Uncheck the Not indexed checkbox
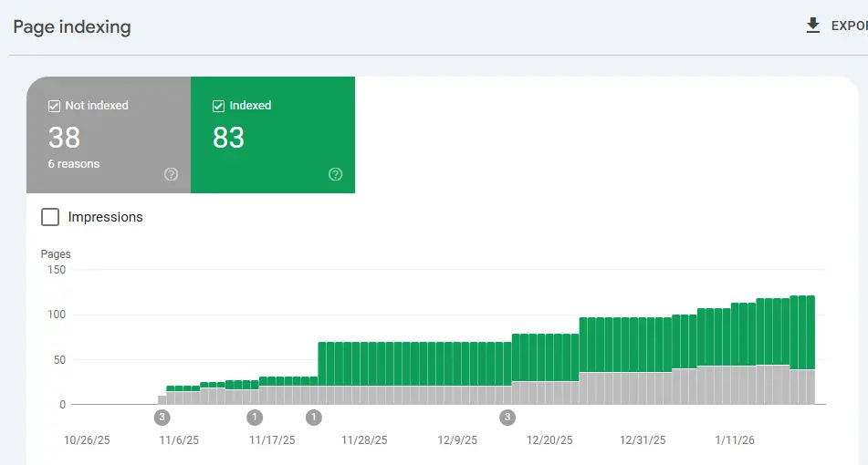Screen dimensions: 868x465 tap(54, 106)
